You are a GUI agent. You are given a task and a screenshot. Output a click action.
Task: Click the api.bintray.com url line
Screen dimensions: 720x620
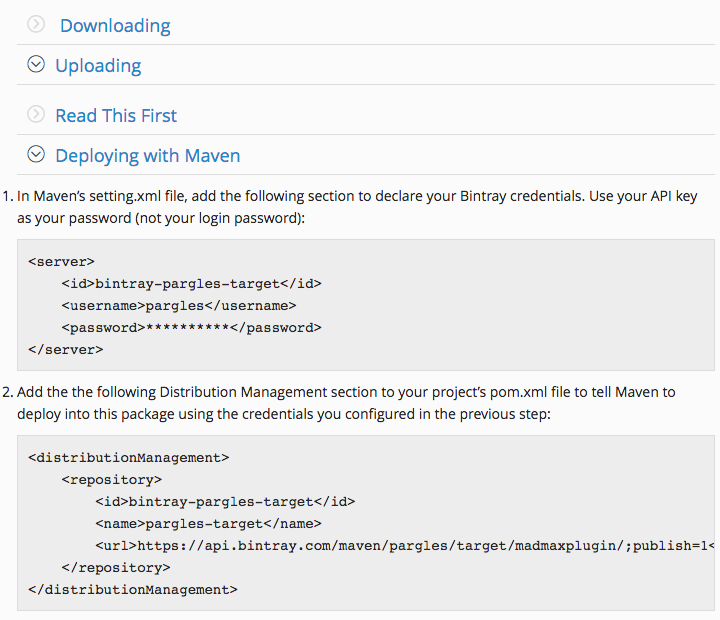(405, 546)
